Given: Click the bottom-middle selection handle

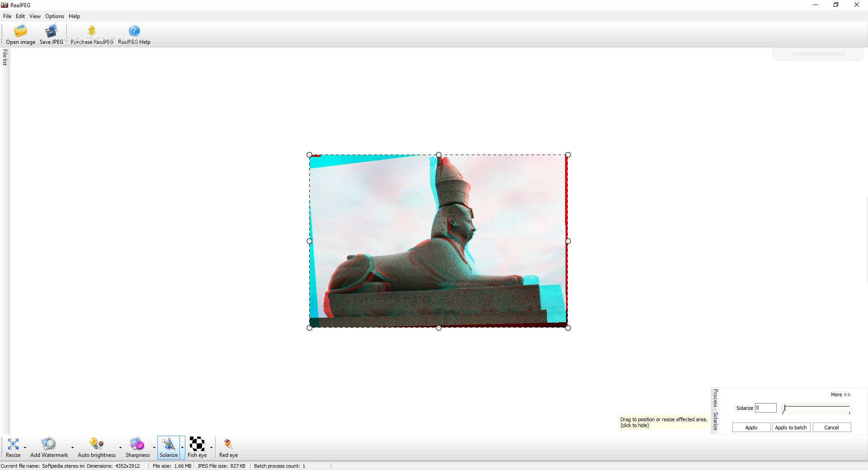Looking at the screenshot, I should click(x=439, y=328).
